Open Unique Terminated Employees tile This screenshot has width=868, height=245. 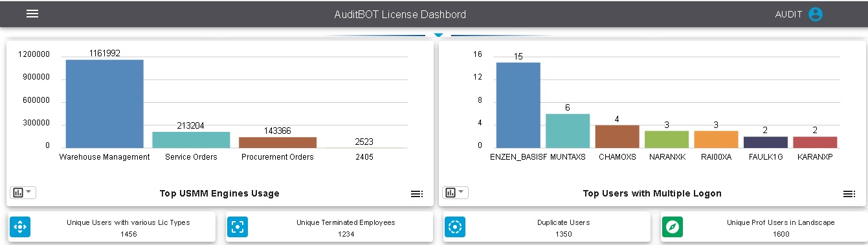329,227
